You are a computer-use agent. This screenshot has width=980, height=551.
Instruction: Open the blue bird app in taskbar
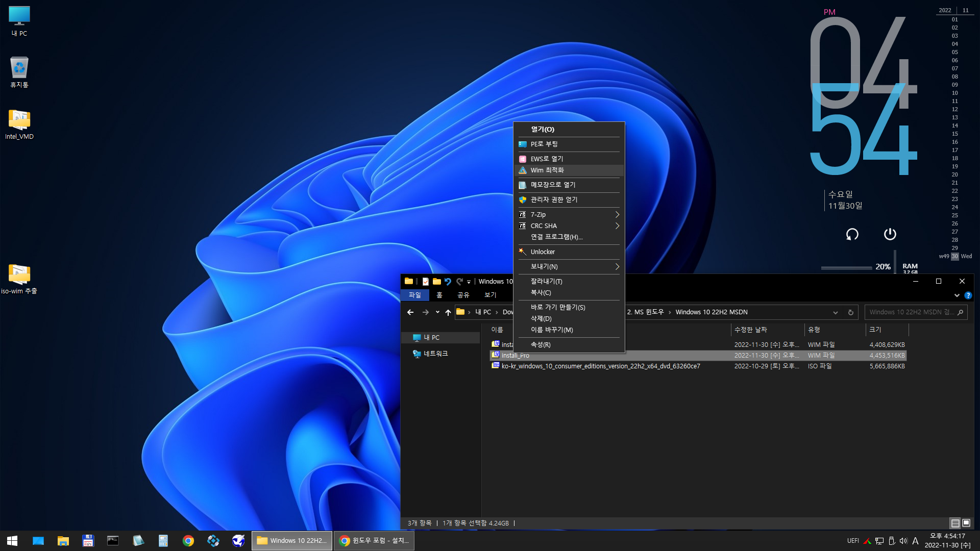[x=238, y=541]
